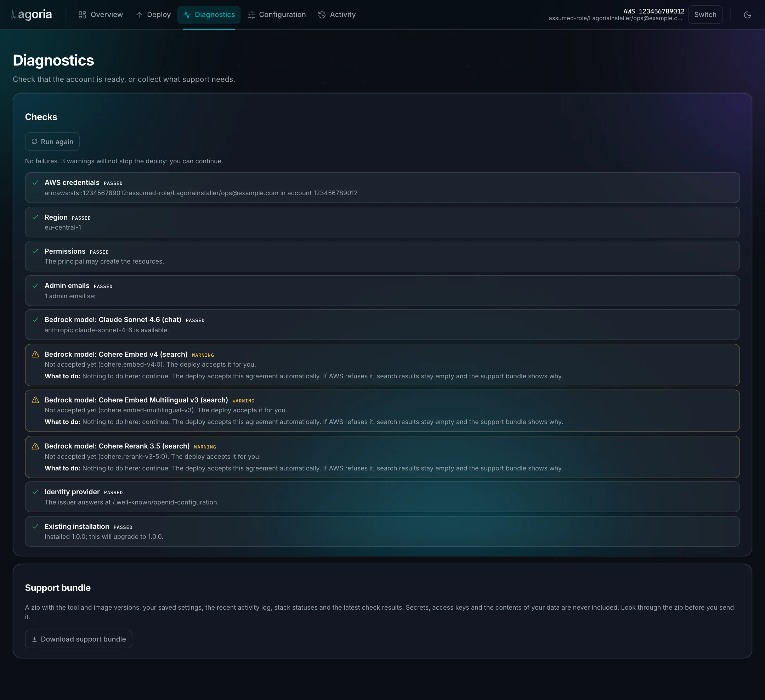This screenshot has height=700, width=765.
Task: Click Identity provider check icon
Action: click(35, 492)
